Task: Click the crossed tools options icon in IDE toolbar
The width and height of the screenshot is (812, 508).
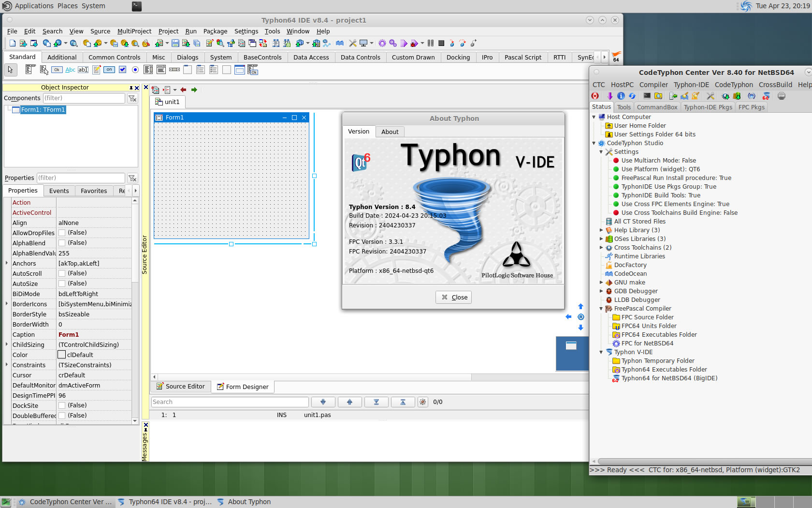Action: tap(353, 43)
